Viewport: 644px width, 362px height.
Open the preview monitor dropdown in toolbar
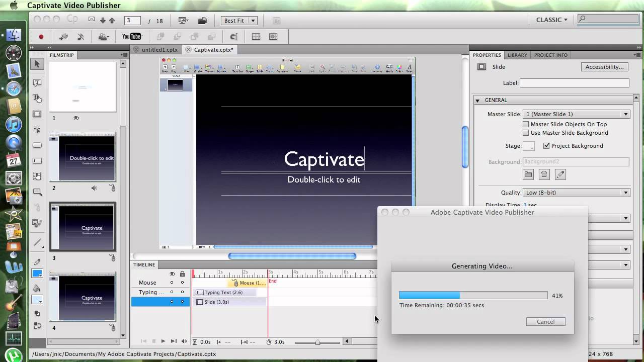[x=184, y=21]
